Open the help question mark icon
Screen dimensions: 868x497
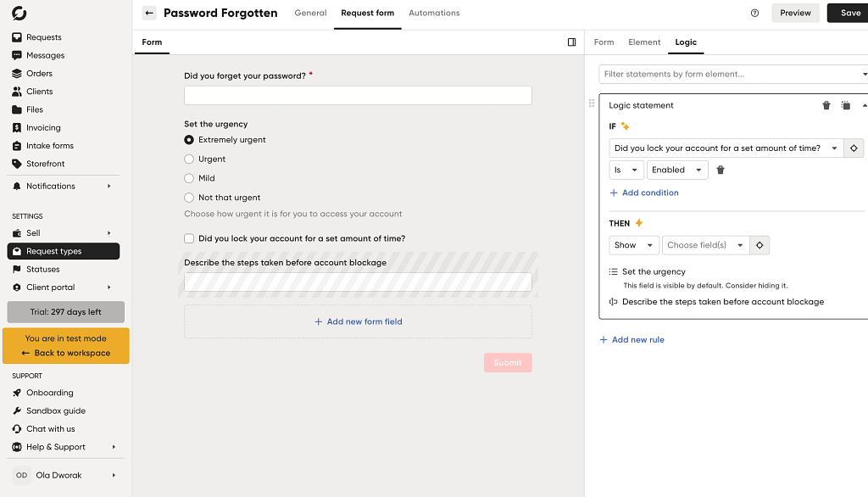754,13
